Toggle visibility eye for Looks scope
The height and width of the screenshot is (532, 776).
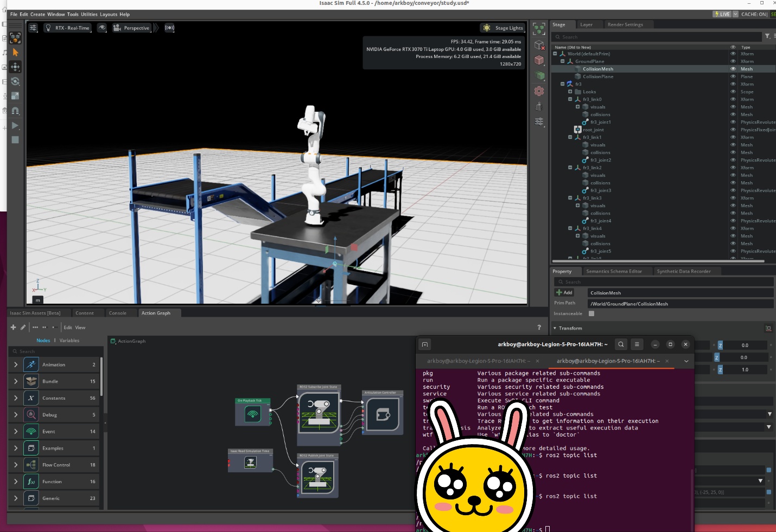(733, 92)
